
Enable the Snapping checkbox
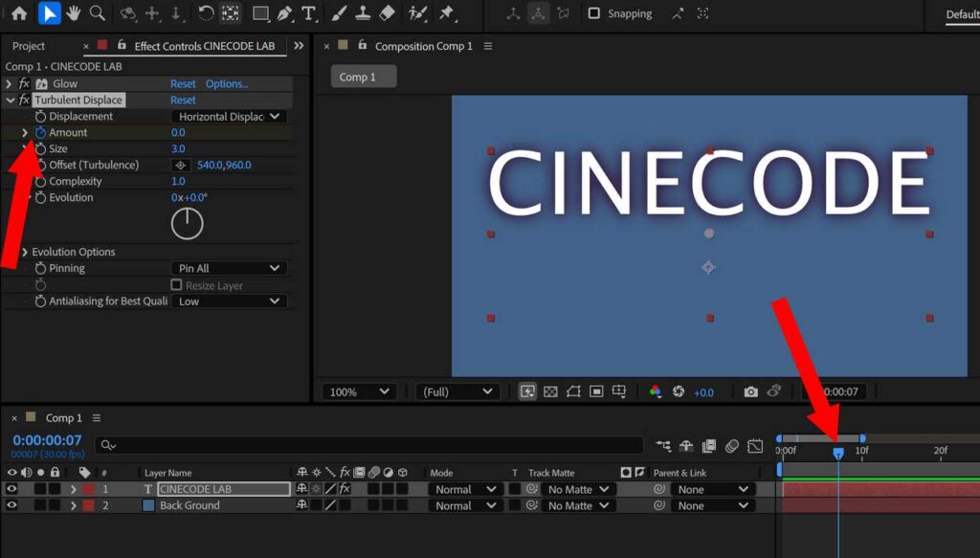click(x=593, y=13)
